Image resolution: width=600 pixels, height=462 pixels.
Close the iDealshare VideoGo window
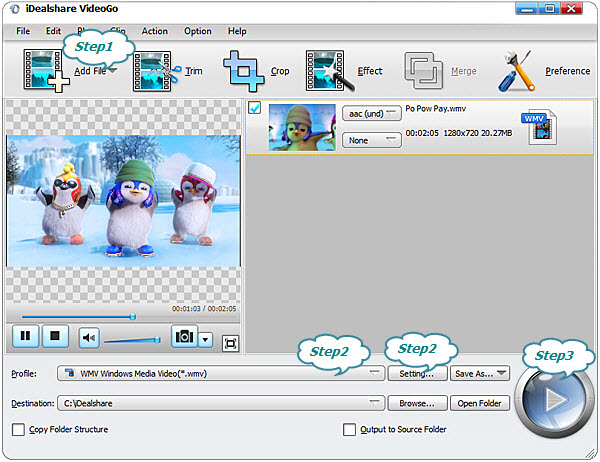(571, 8)
